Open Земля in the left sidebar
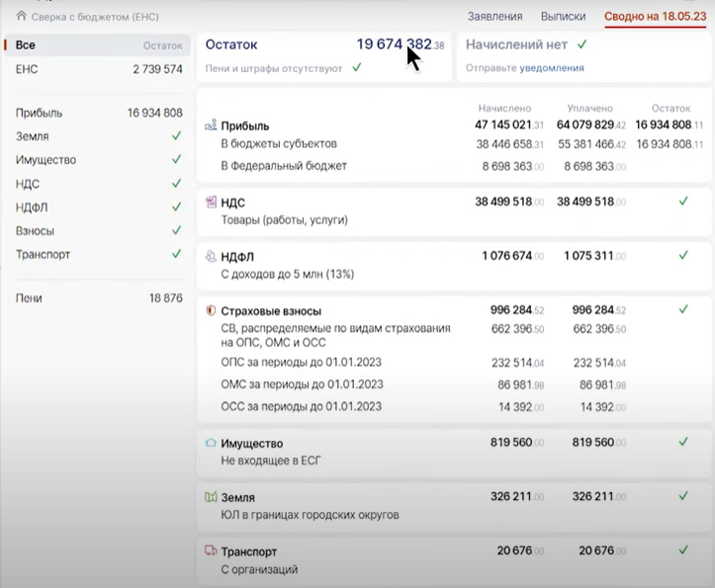This screenshot has width=715, height=588. [x=97, y=136]
